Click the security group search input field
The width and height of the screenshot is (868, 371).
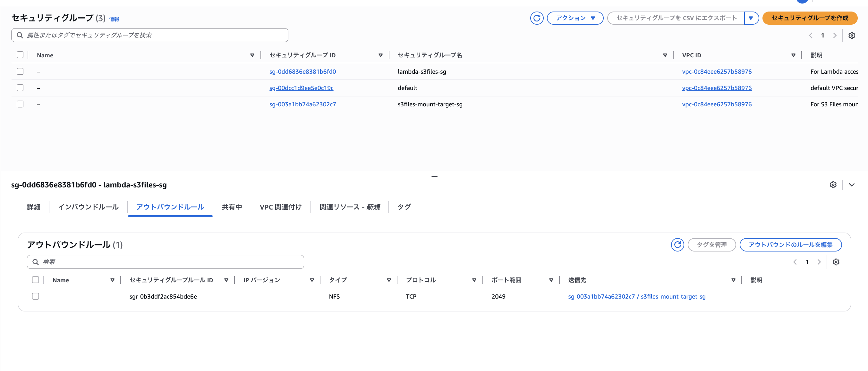(149, 35)
